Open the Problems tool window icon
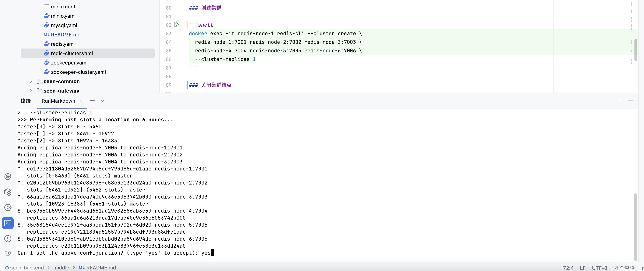Screen dimensions: 644x271 pyautogui.click(x=8, y=238)
